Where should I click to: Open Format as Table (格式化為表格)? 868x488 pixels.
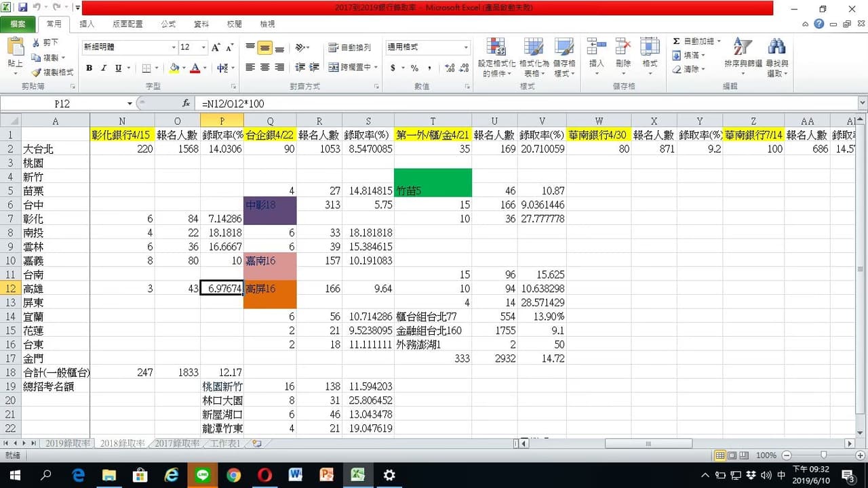click(534, 58)
